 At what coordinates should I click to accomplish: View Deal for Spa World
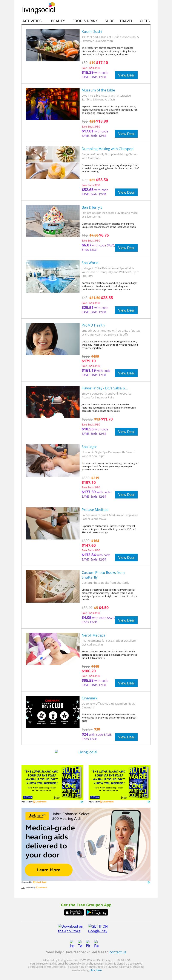[x=126, y=310]
